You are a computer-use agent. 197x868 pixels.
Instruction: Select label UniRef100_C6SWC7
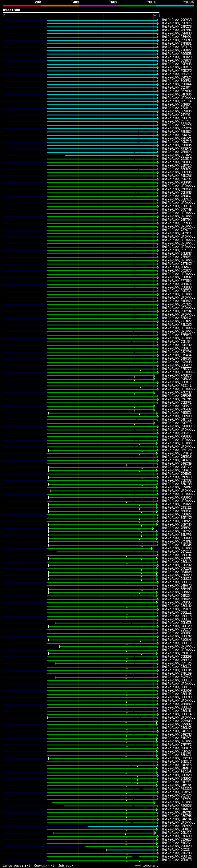tap(177, 60)
